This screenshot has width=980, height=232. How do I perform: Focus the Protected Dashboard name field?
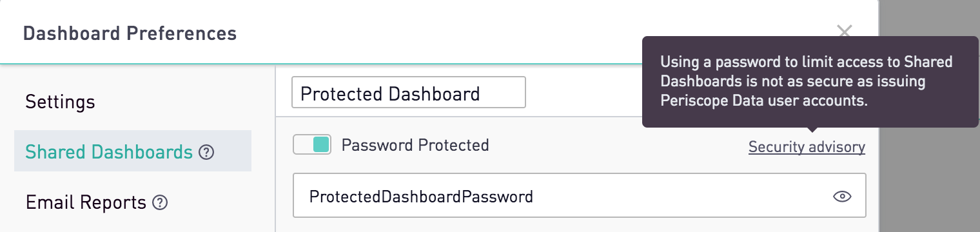pos(409,93)
